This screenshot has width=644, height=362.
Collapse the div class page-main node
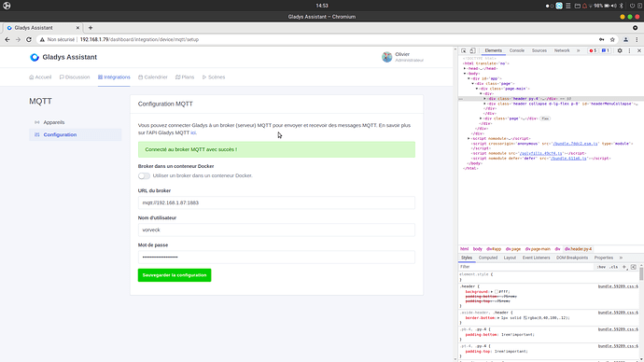click(477, 89)
